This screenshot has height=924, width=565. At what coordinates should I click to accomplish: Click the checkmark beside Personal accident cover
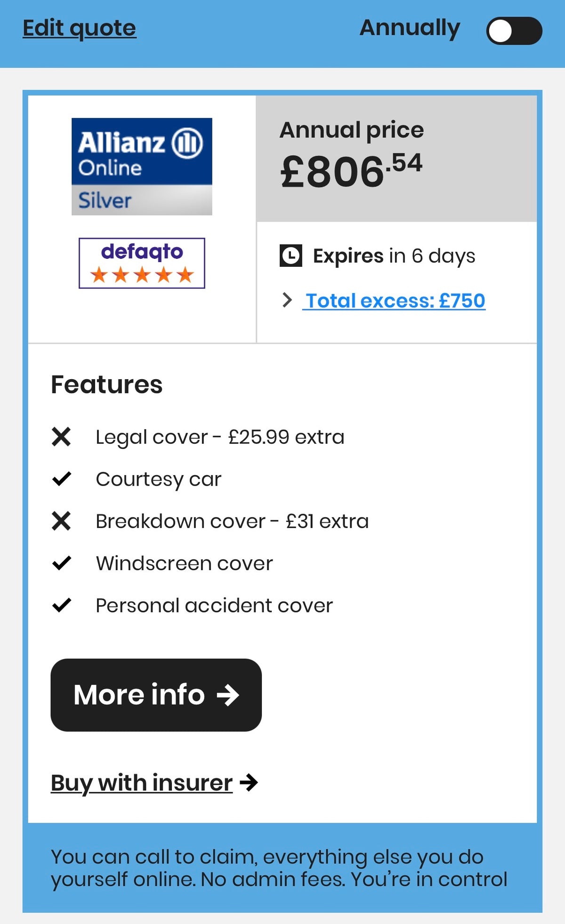(61, 605)
